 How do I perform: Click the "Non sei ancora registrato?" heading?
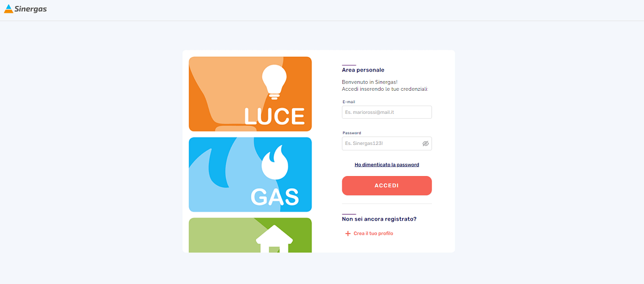click(379, 219)
